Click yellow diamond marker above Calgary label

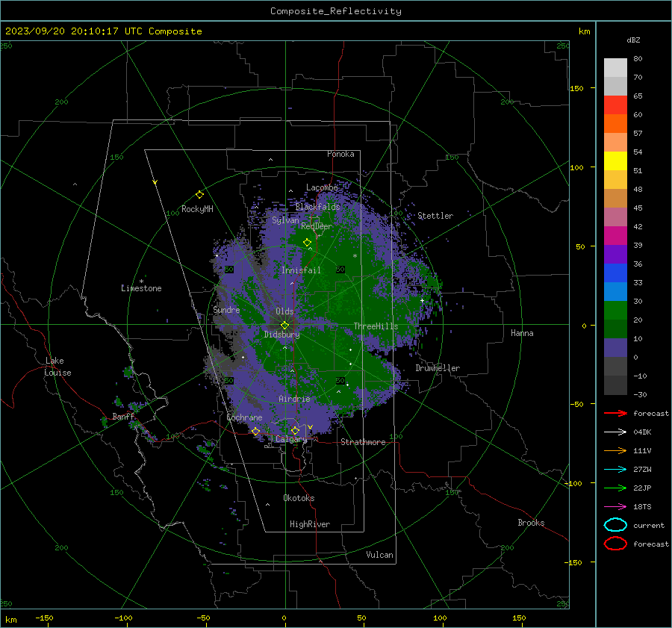pos(295,430)
